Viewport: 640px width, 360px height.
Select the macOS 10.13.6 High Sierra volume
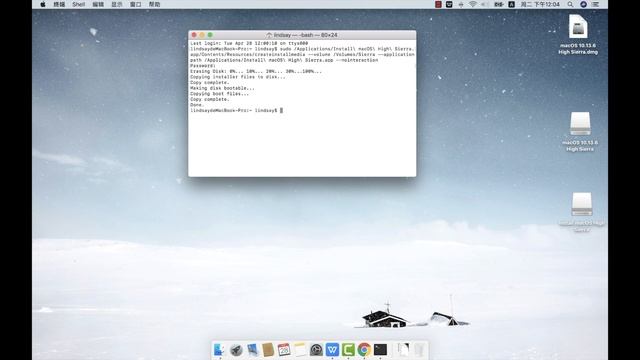580,131
